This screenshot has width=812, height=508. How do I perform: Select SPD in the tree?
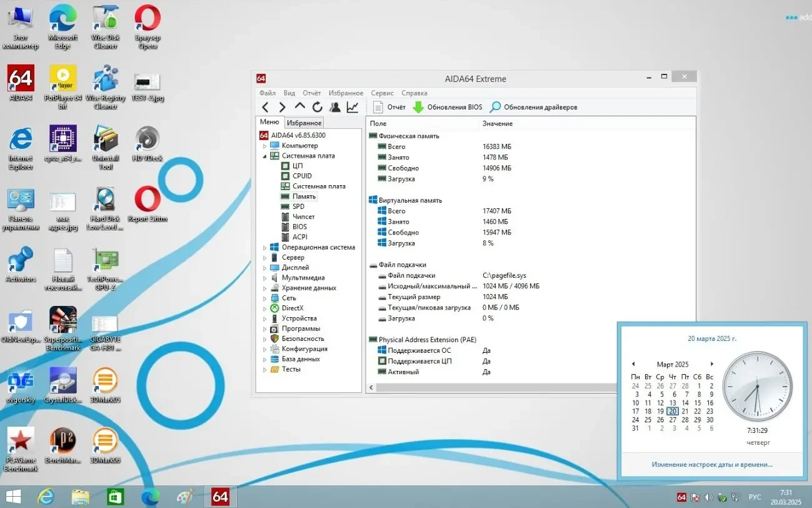tap(298, 206)
